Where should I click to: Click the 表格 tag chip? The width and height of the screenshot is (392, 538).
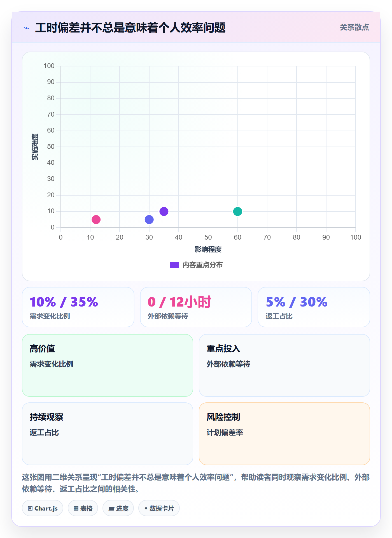click(83, 508)
